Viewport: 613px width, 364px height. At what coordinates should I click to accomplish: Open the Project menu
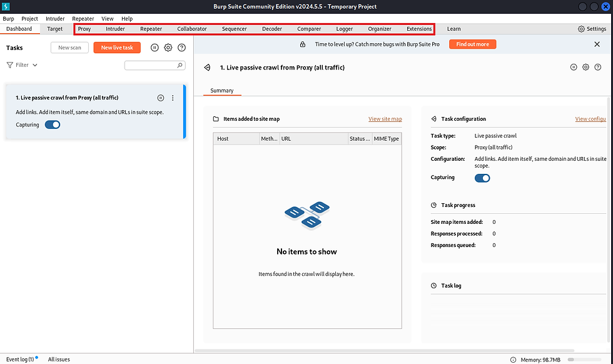(30, 18)
